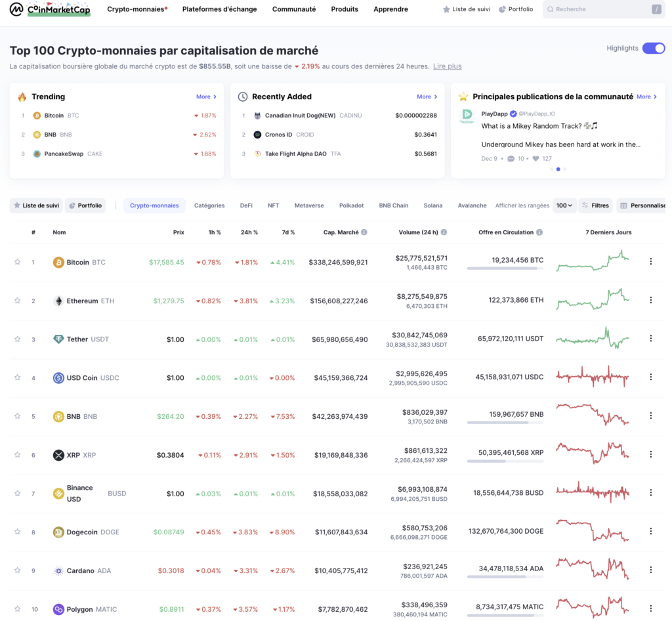
Task: Click the Bitcoin coin icon in the main table
Action: click(58, 263)
